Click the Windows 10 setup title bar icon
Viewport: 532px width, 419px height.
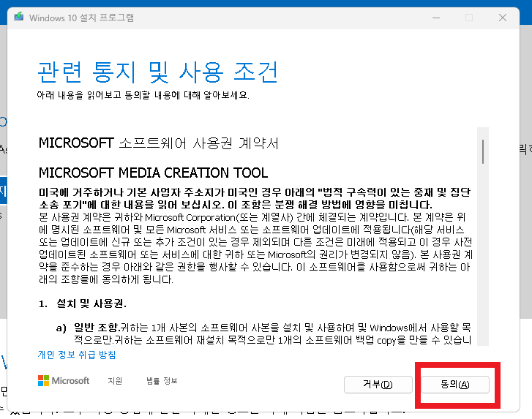(19, 17)
